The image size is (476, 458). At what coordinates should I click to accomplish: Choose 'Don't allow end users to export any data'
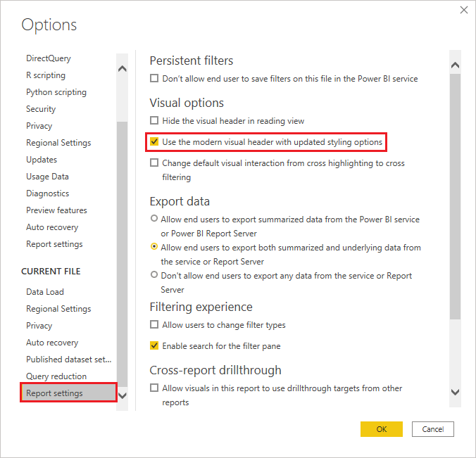[154, 274]
